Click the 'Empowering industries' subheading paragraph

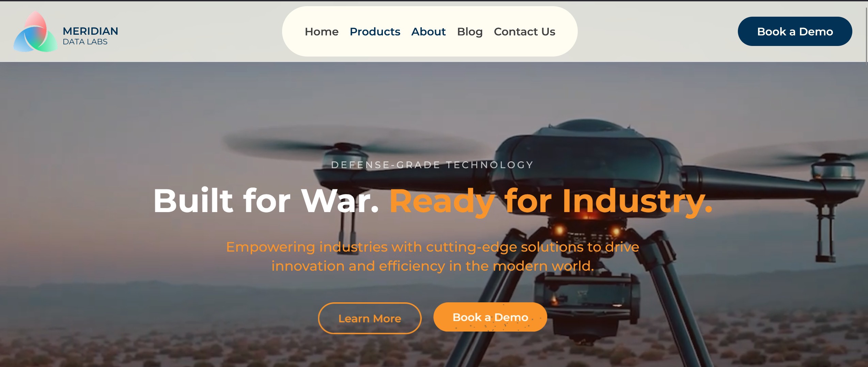(x=433, y=256)
